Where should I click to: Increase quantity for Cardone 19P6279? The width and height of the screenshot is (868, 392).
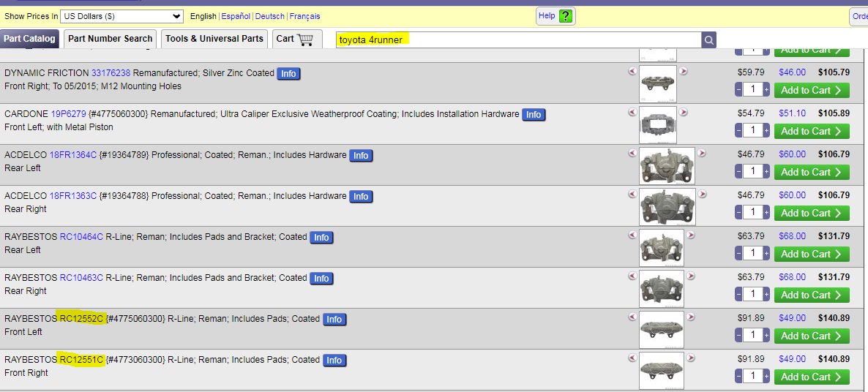(x=766, y=130)
